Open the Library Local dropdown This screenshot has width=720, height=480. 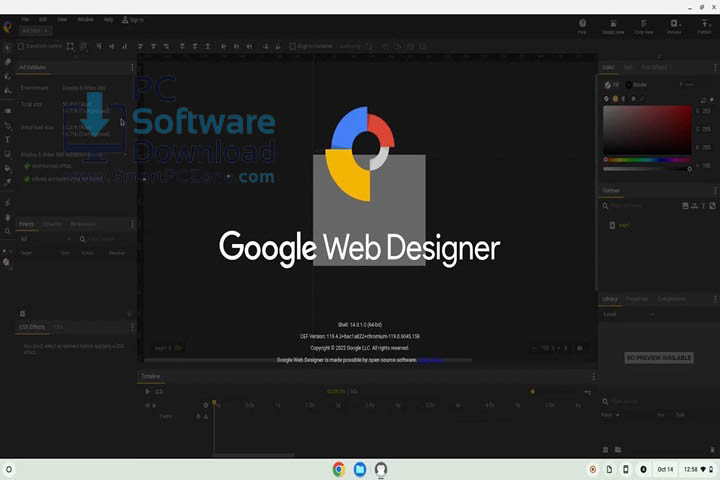[x=629, y=315]
